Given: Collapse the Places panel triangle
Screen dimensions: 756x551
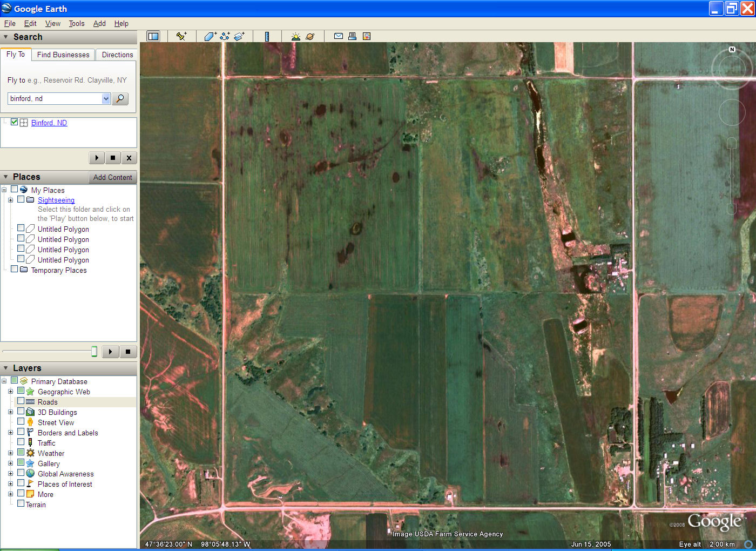Looking at the screenshot, I should coord(5,177).
